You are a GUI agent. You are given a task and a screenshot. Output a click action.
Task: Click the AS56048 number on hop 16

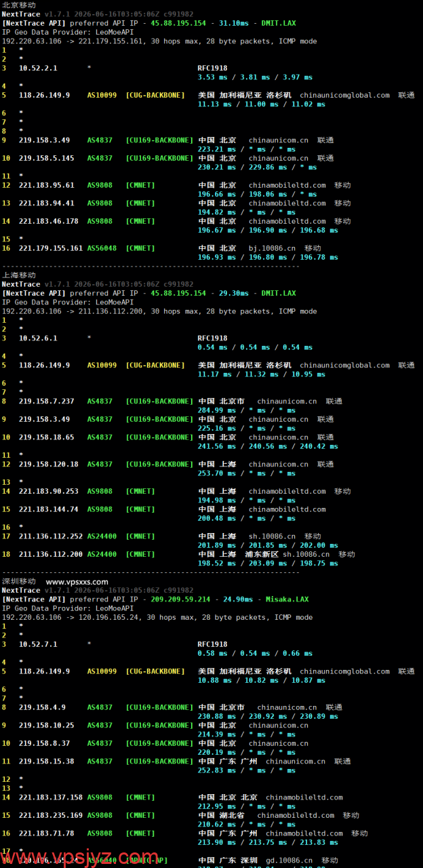[x=102, y=248]
